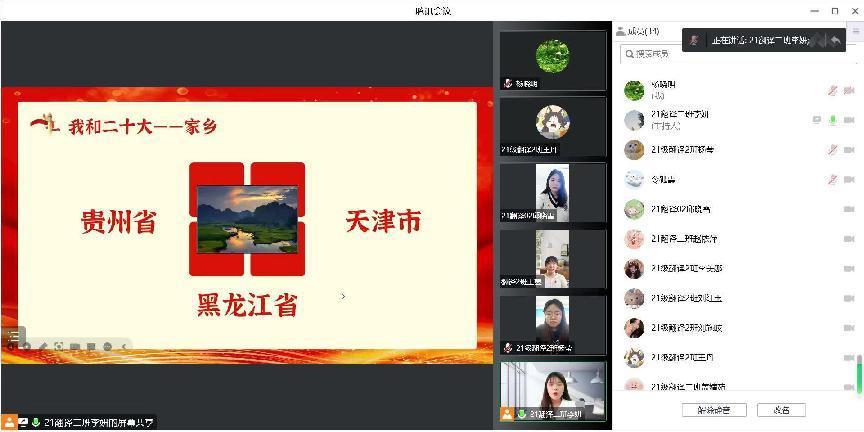Click the reply arrow icon in speaking banner
Screen dimensions: 864x432
tap(835, 40)
